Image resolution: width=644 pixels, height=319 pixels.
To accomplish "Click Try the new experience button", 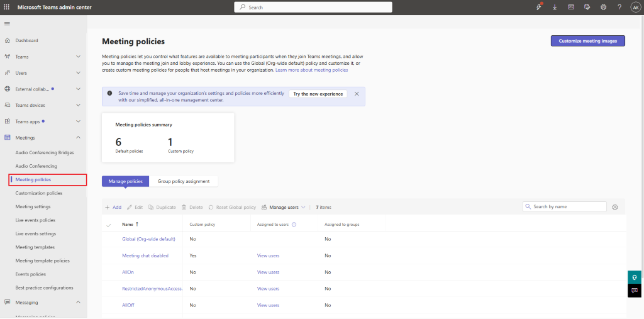I will (x=318, y=94).
